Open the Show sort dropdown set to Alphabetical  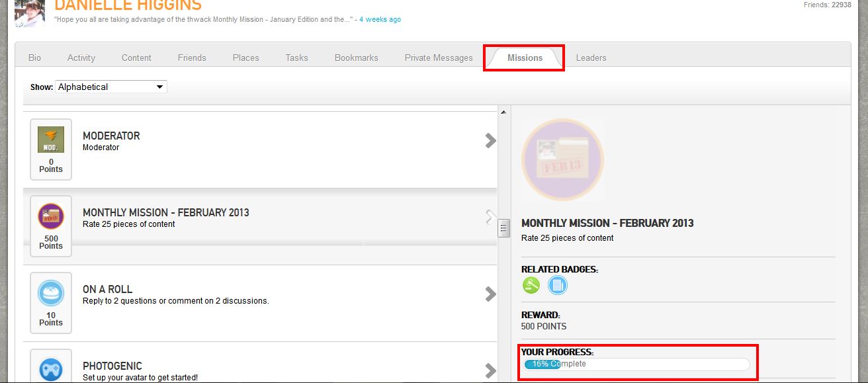[x=111, y=87]
